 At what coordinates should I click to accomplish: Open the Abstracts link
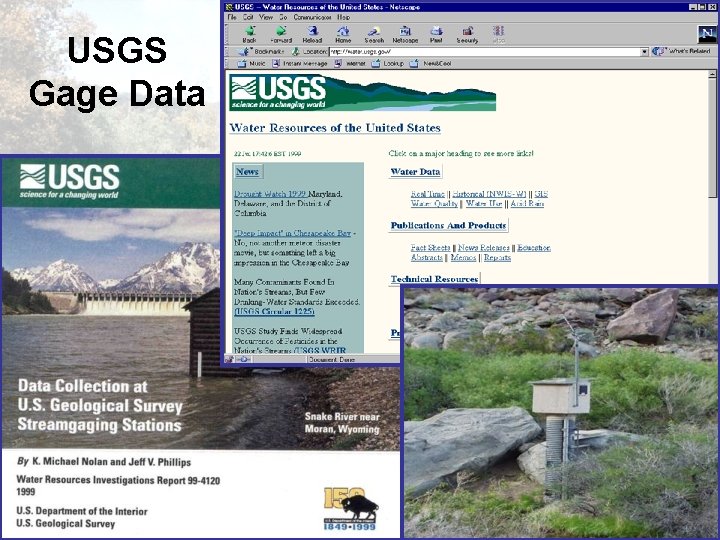[x=427, y=257]
